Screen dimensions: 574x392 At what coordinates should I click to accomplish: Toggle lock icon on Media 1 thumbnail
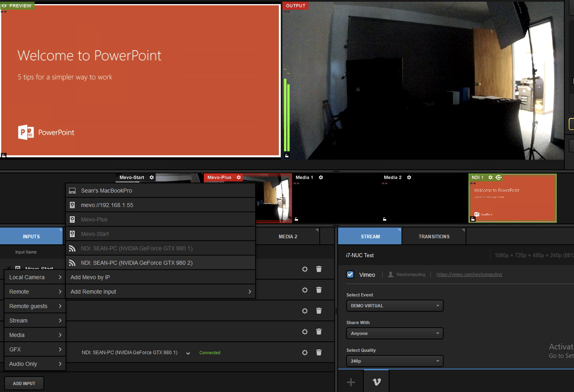click(x=296, y=219)
